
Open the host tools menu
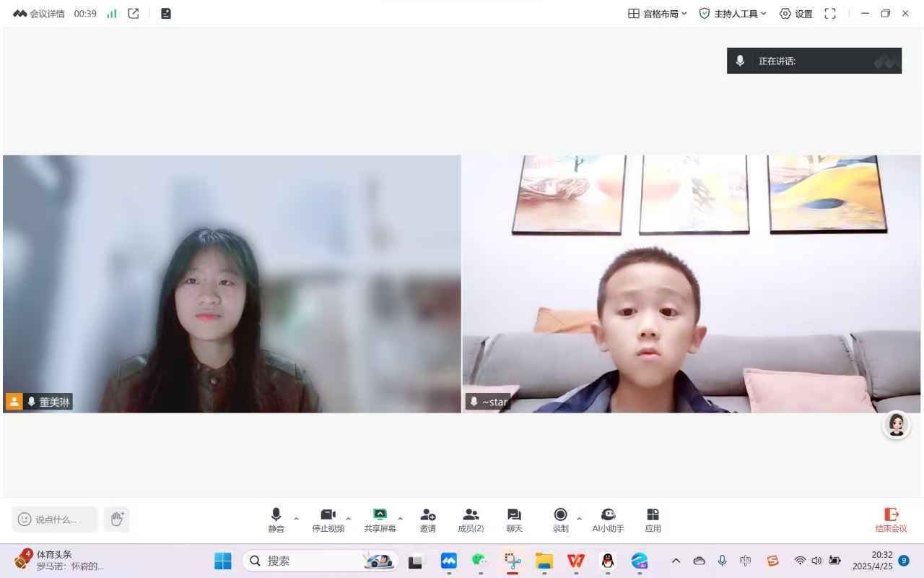tap(732, 14)
